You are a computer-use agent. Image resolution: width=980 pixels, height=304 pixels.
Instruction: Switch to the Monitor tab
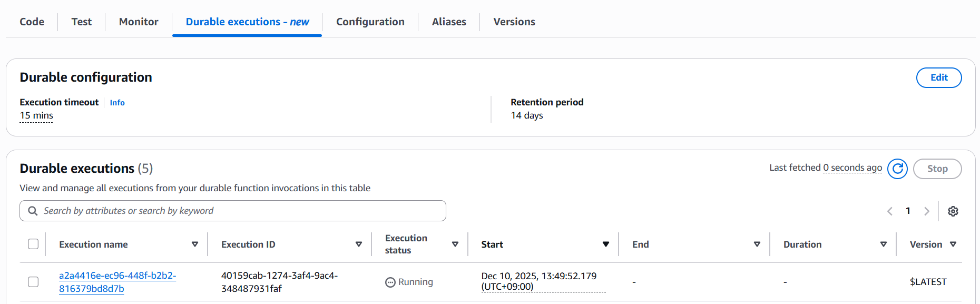[x=139, y=22]
